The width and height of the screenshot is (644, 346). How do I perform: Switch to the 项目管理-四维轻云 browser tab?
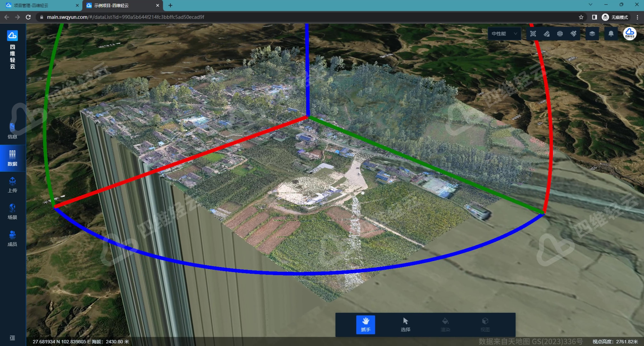pos(41,5)
